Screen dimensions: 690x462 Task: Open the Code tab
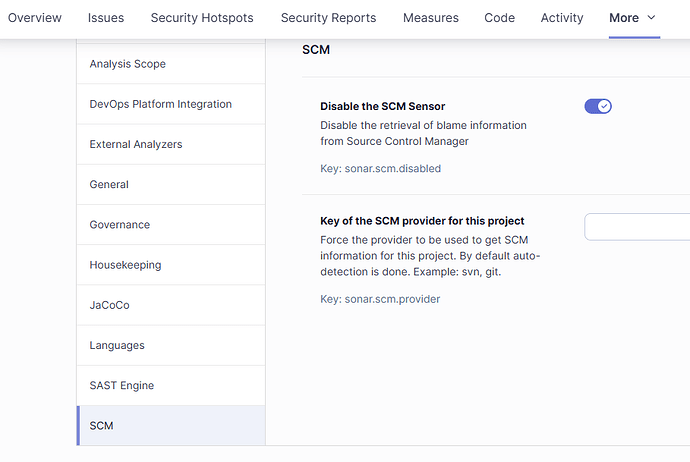pyautogui.click(x=499, y=18)
